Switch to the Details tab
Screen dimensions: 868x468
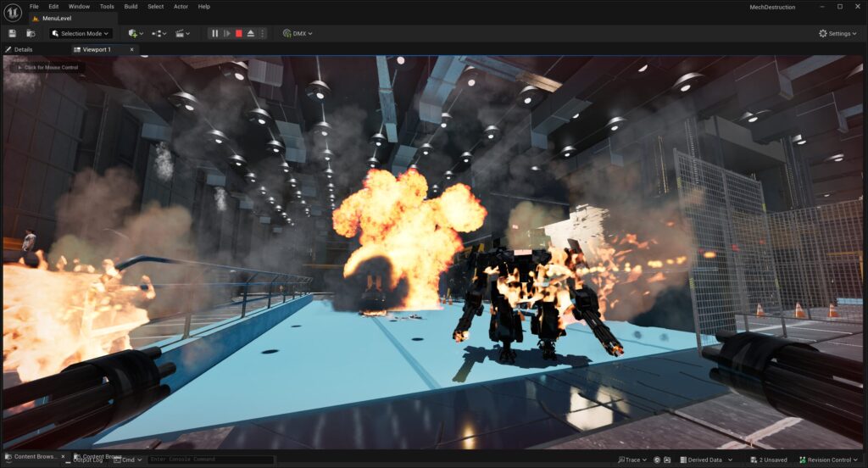(x=23, y=49)
